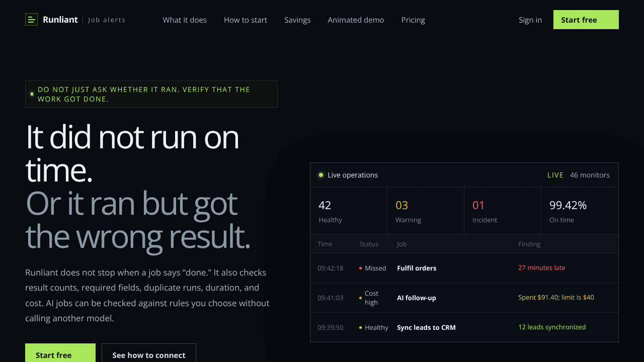Open the What it does nav link

tap(185, 20)
